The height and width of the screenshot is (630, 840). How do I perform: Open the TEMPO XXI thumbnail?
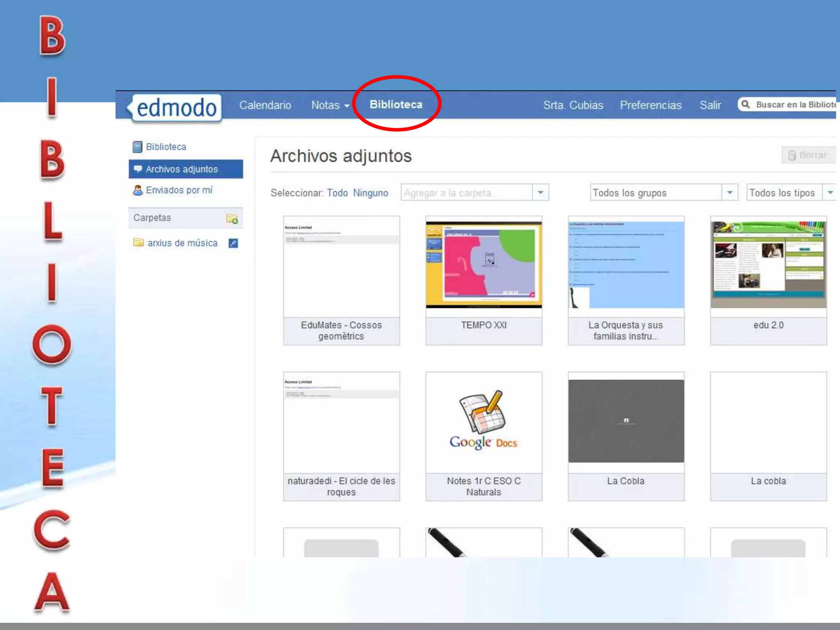click(x=484, y=265)
